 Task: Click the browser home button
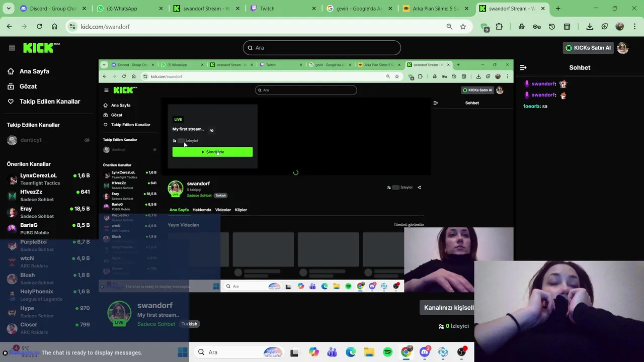54,27
